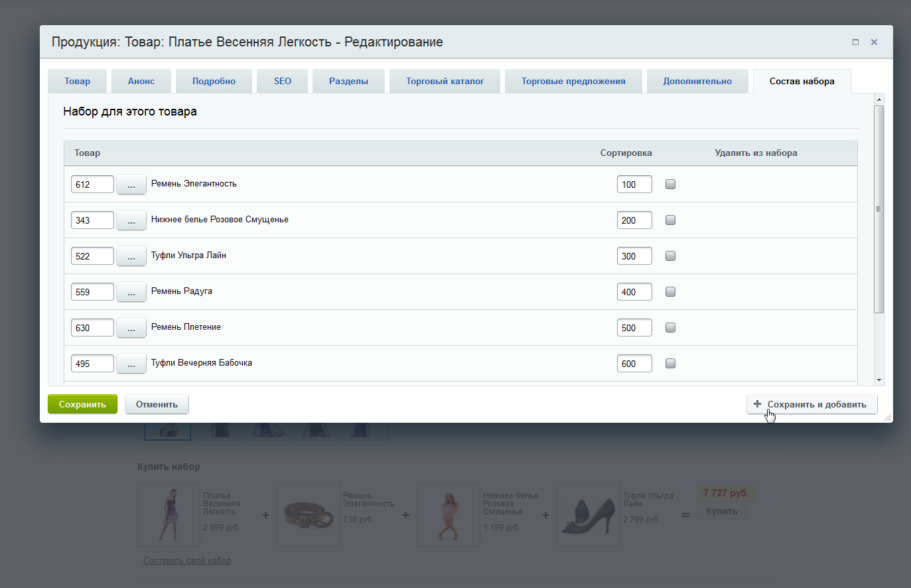Maximize the product edit dialog
The height and width of the screenshot is (588, 911).
855,42
